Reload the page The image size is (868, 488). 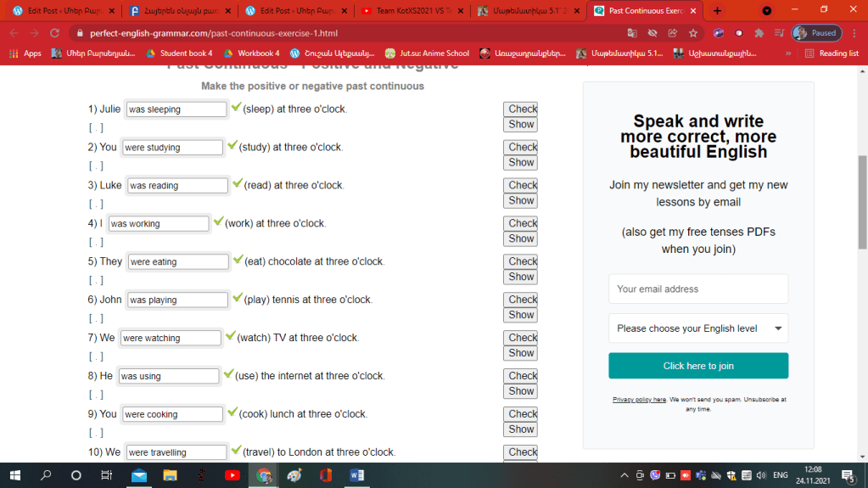54,33
